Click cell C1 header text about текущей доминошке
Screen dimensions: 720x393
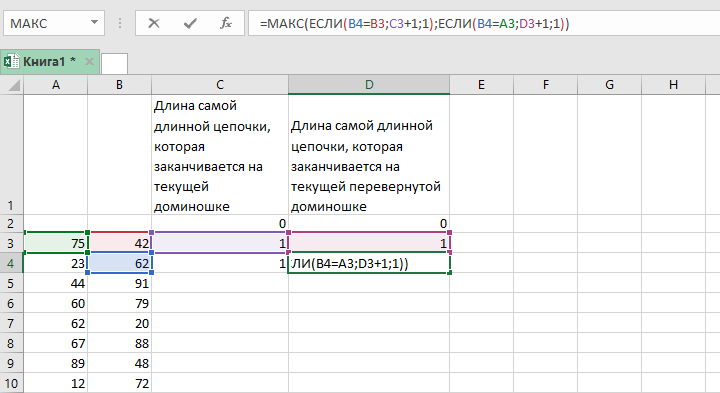(220, 154)
